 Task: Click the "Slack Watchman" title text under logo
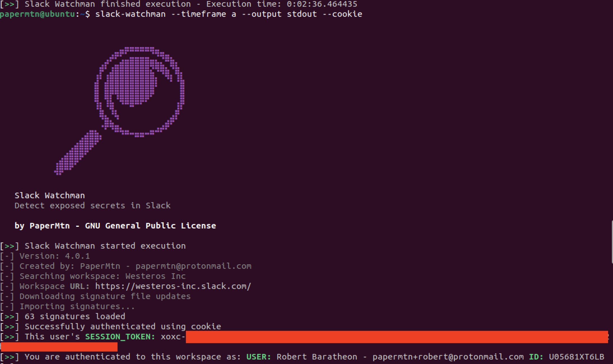pyautogui.click(x=50, y=195)
